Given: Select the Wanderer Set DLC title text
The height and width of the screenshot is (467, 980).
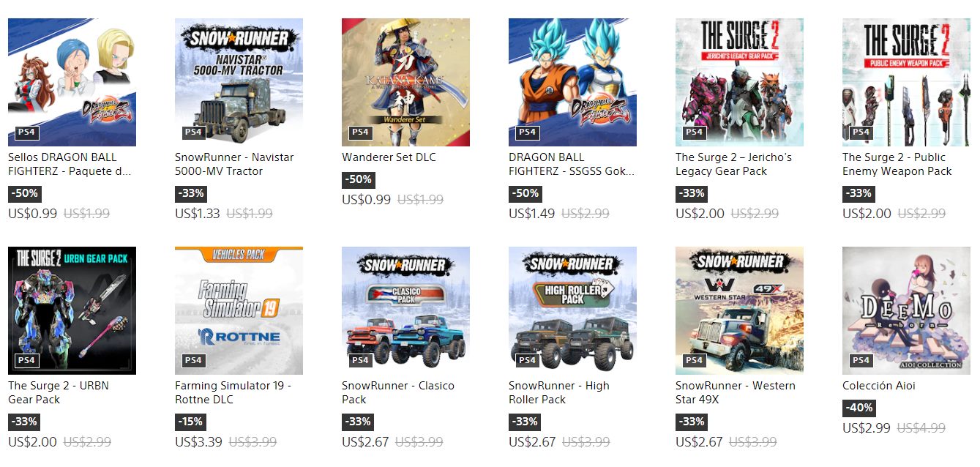Looking at the screenshot, I should click(389, 157).
